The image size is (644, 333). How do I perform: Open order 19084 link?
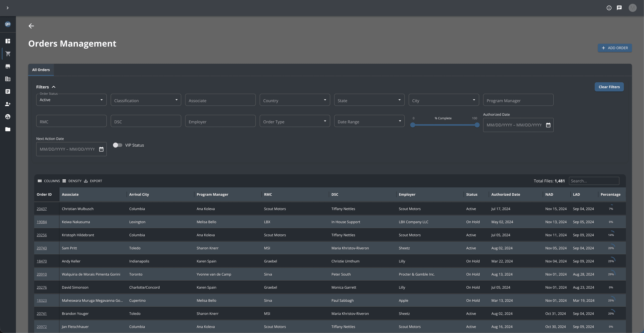pyautogui.click(x=42, y=222)
